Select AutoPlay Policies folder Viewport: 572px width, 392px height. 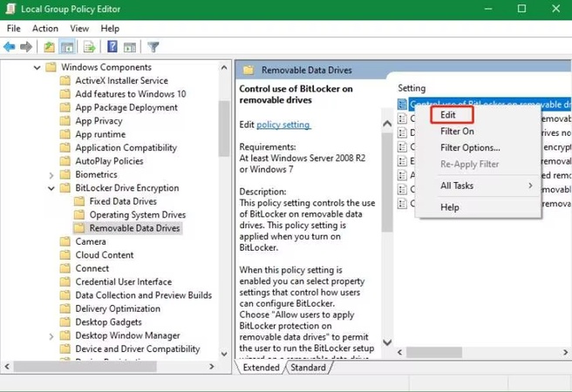point(109,161)
